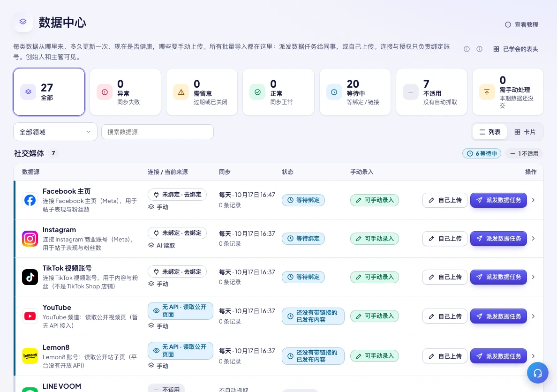The height and width of the screenshot is (392, 557).
Task: Click 自己上传 for Facebook 主页
Action: [x=445, y=200]
